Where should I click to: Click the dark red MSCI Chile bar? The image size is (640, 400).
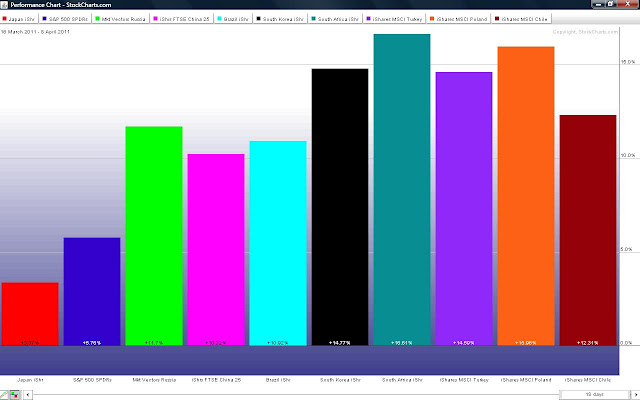[588, 230]
